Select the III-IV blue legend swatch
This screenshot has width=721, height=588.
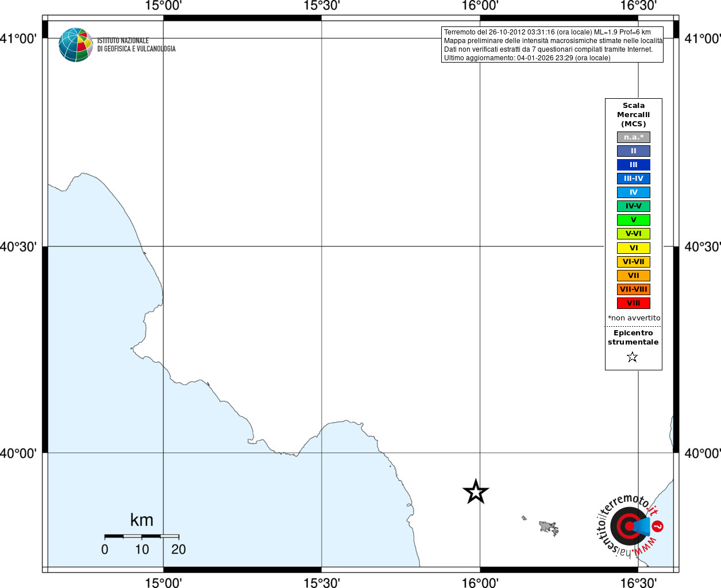click(x=634, y=179)
